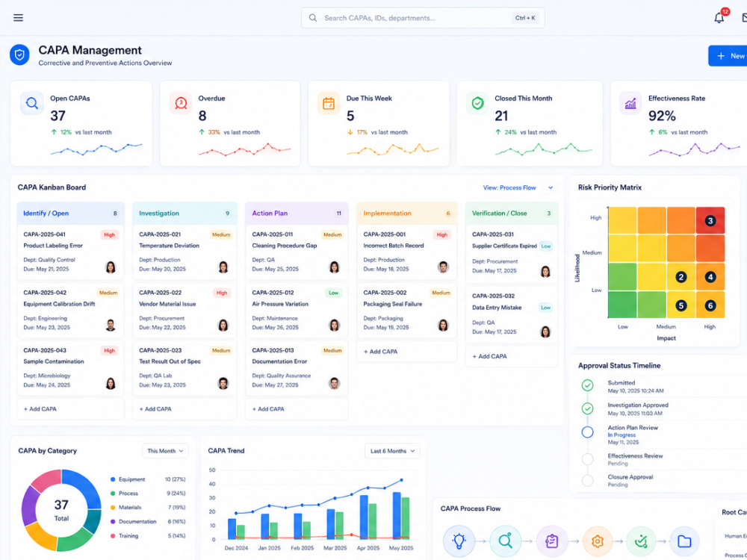Open the View: Process Flow dropdown
Screen dimensions: 747x560
(518, 187)
